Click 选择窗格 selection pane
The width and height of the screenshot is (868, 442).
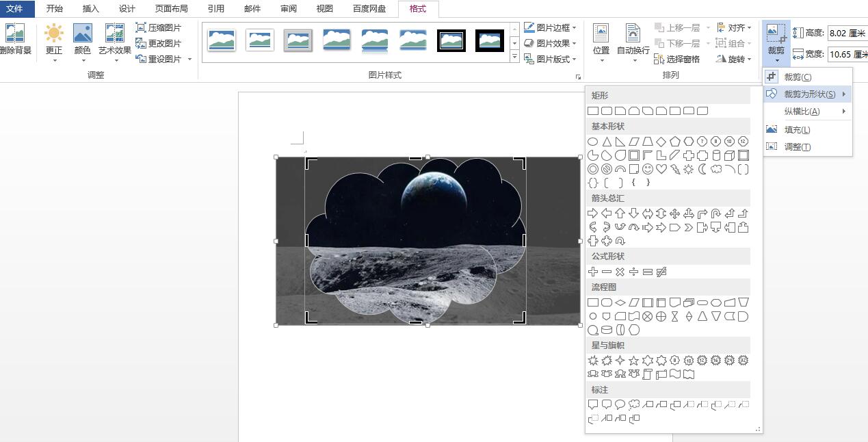pos(677,60)
